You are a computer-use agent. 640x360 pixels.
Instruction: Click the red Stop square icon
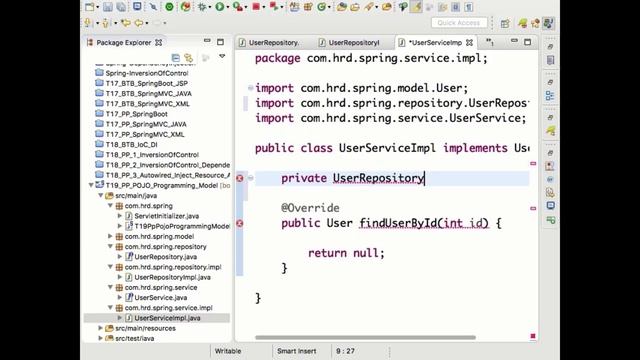pos(256,7)
